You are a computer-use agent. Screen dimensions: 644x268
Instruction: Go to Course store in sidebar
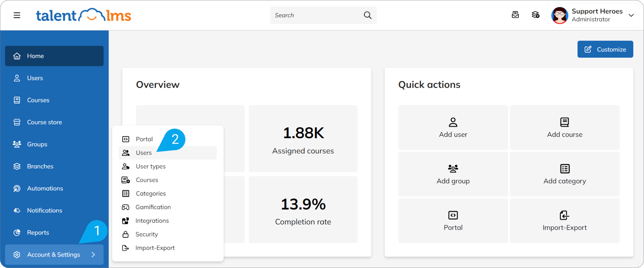click(44, 122)
